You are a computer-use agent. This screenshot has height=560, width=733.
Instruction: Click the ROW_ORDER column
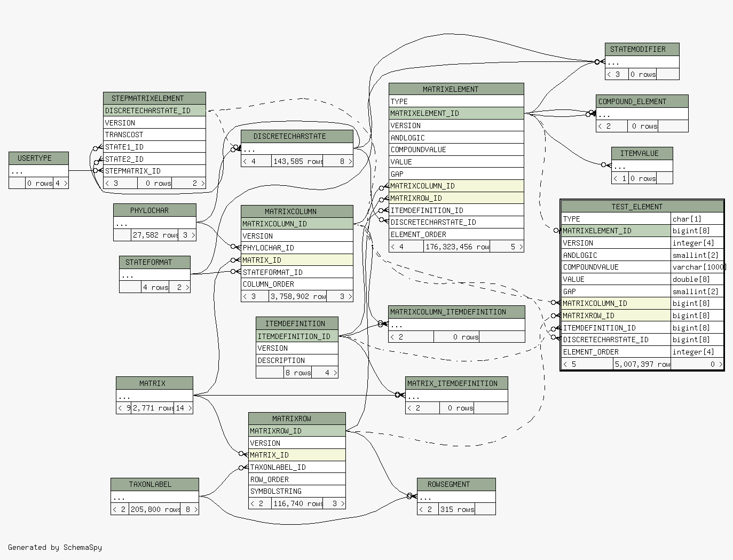pyautogui.click(x=297, y=479)
